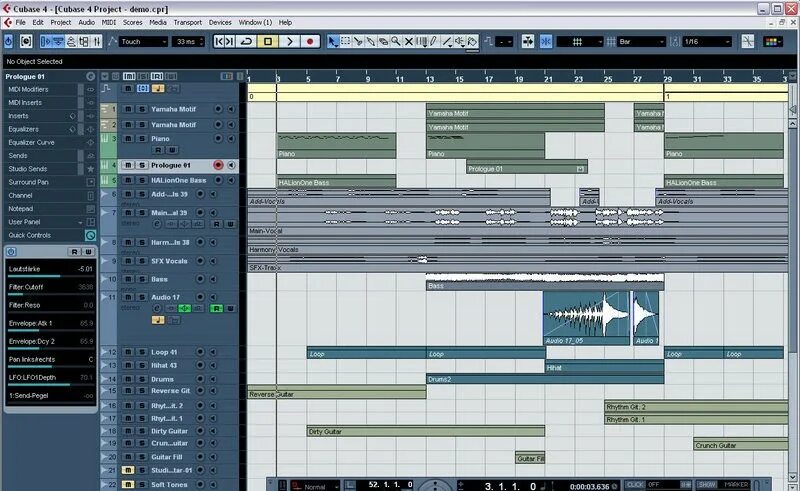Adjust the Lautstärke quick control slider
Screen dimensions: 800x491
pos(51,276)
